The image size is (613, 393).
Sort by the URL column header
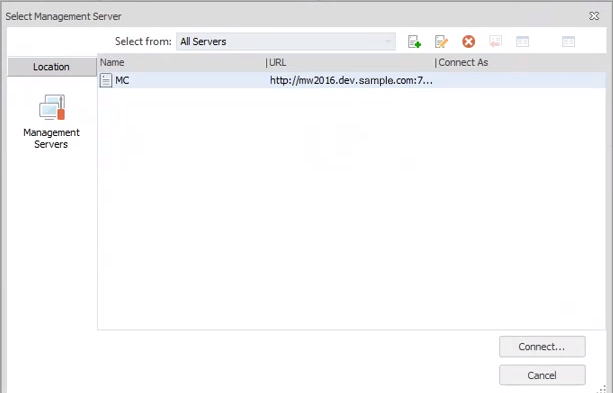pyautogui.click(x=278, y=63)
